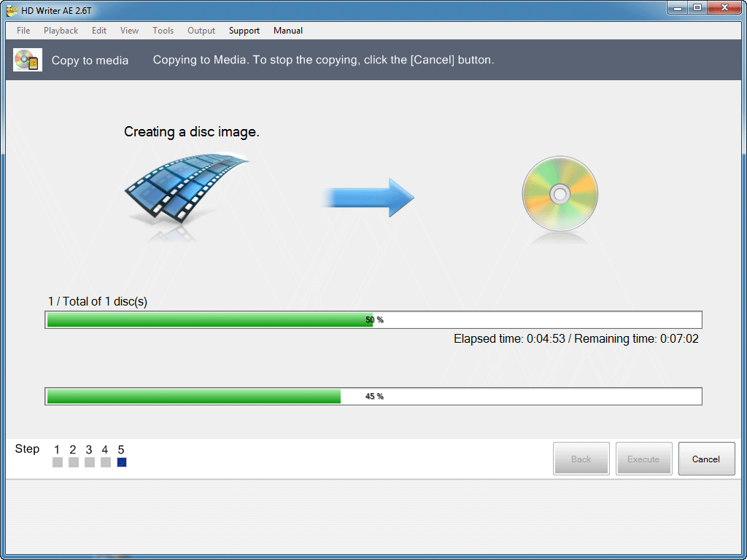747x560 pixels.
Task: Click the 50 % overall progress bar
Action: point(373,319)
